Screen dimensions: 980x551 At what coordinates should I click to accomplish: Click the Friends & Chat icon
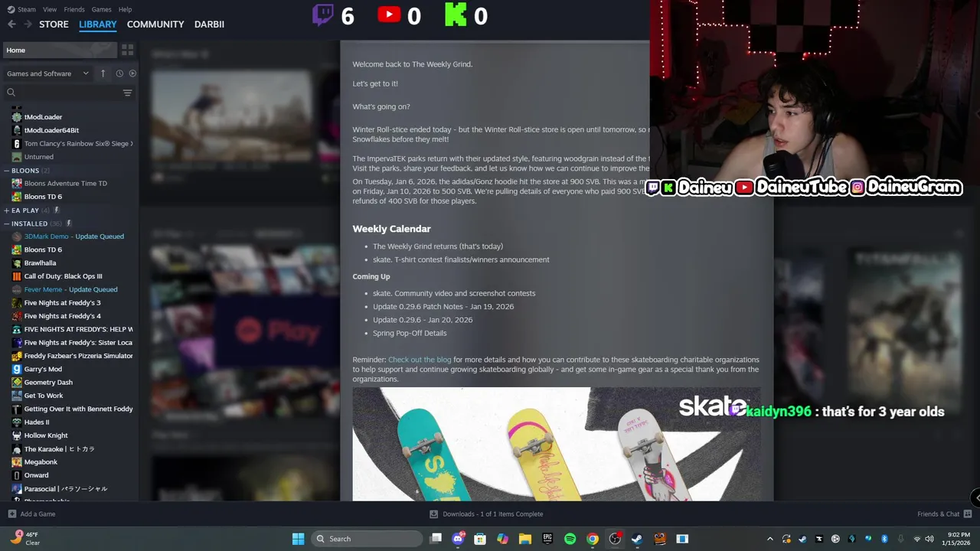(968, 514)
